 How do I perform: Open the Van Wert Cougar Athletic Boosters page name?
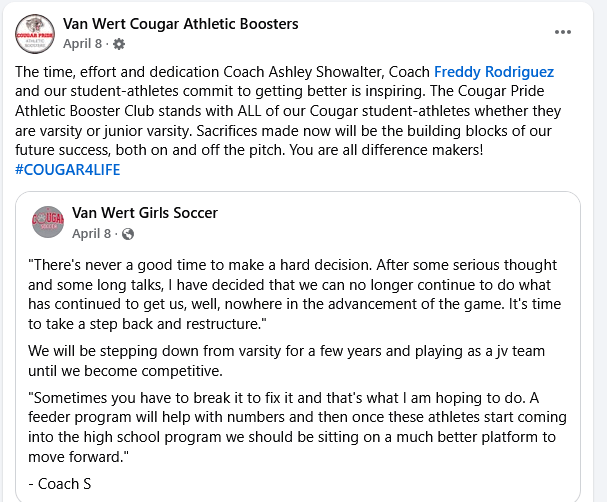pos(180,24)
